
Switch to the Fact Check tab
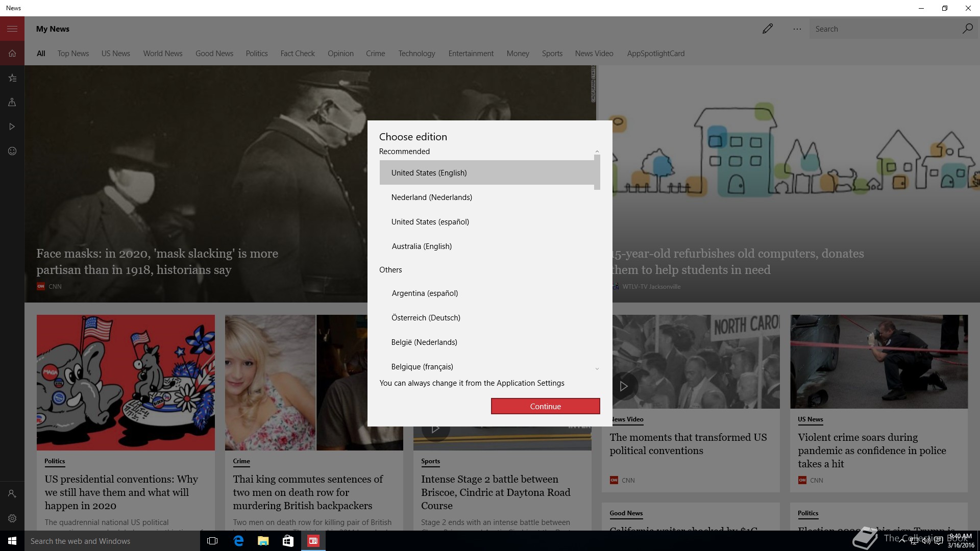tap(298, 54)
